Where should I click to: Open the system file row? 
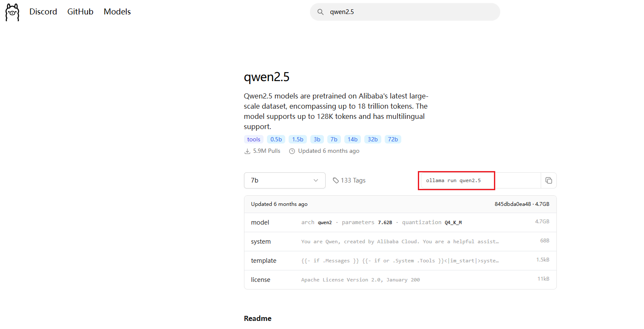400,242
